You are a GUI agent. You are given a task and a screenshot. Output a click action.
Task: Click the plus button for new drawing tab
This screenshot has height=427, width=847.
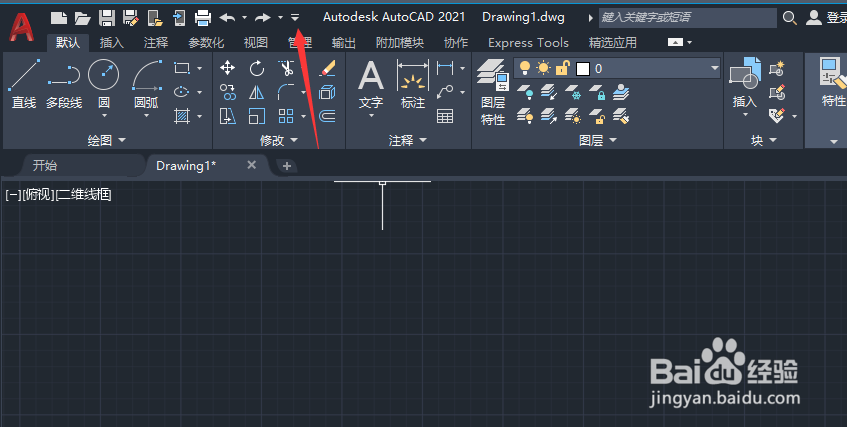pyautogui.click(x=287, y=166)
